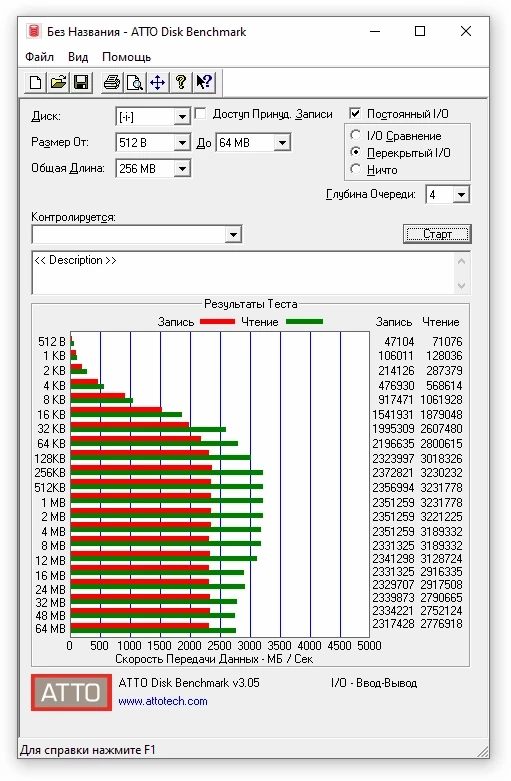The image size is (511, 781).
Task: Expand the Диск drive dropdown
Action: click(182, 117)
